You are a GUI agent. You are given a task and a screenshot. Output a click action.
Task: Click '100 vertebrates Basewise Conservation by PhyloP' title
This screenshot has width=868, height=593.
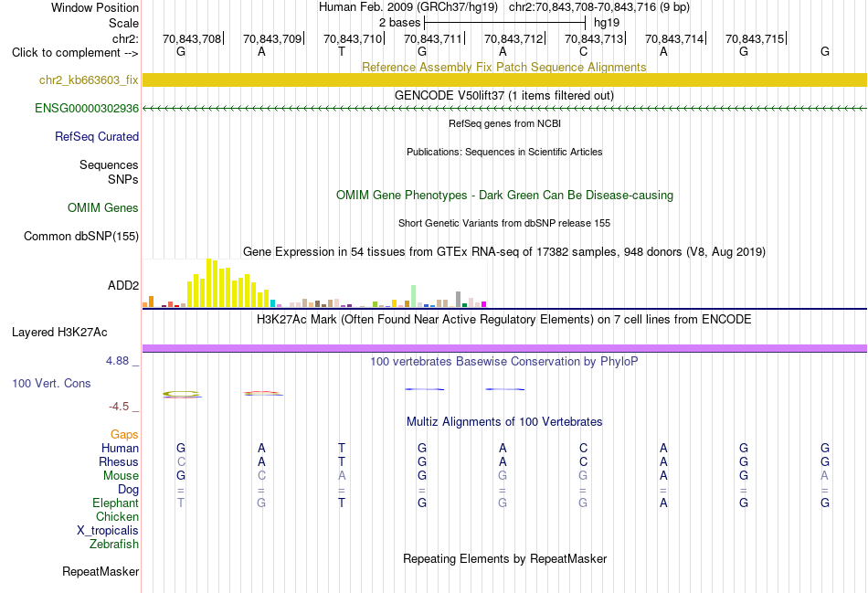click(503, 362)
